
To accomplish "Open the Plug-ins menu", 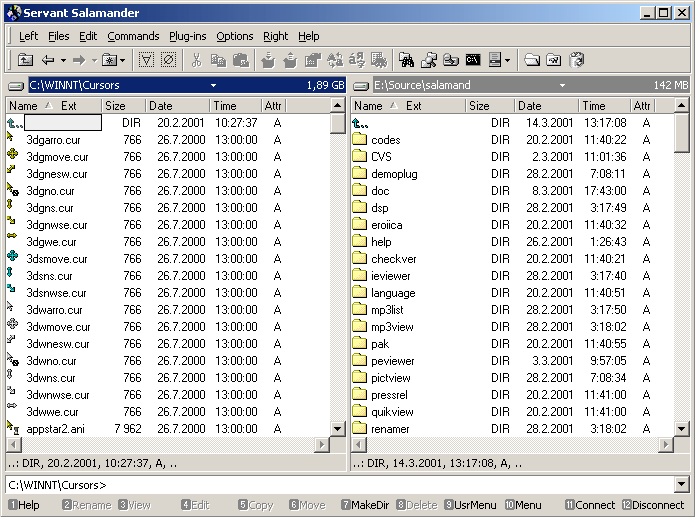I will (187, 36).
